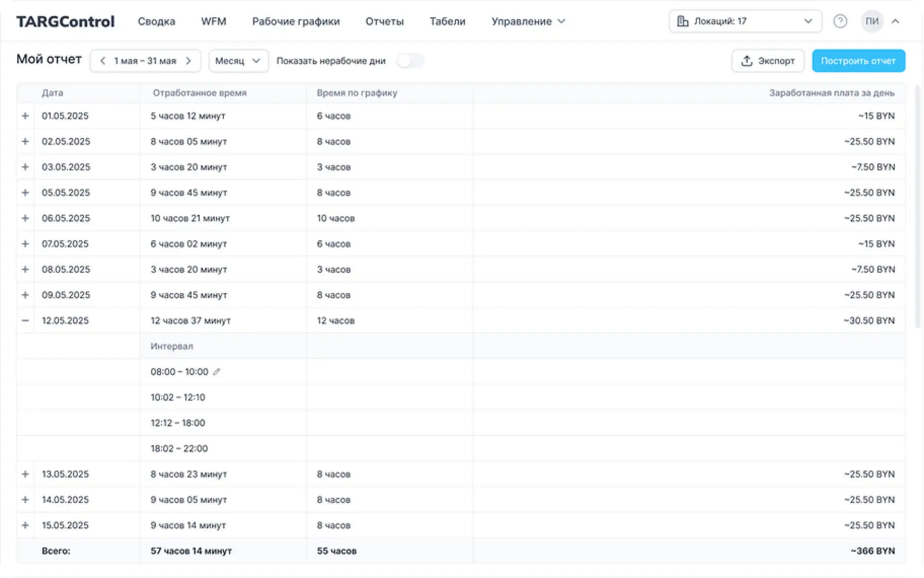Screen dimensions: 924x578
Task: Open the Локаций: 17 dropdown
Action: tap(745, 21)
